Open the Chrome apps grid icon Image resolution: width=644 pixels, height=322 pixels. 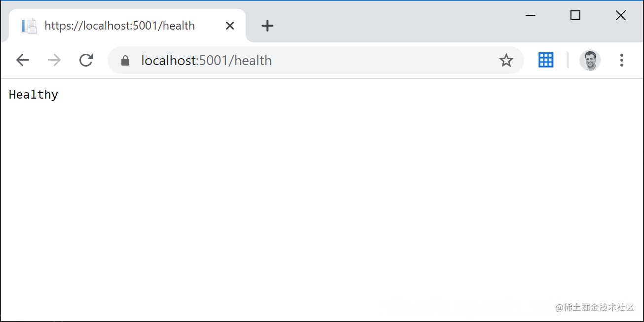click(x=545, y=60)
